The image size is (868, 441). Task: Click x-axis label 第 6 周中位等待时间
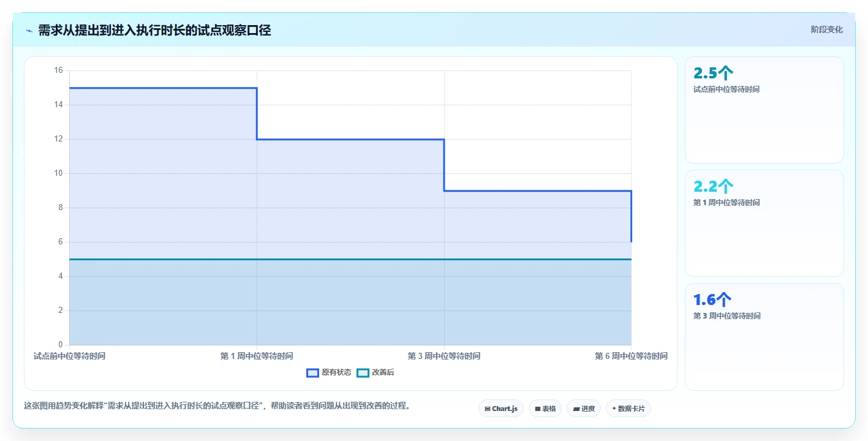[632, 356]
